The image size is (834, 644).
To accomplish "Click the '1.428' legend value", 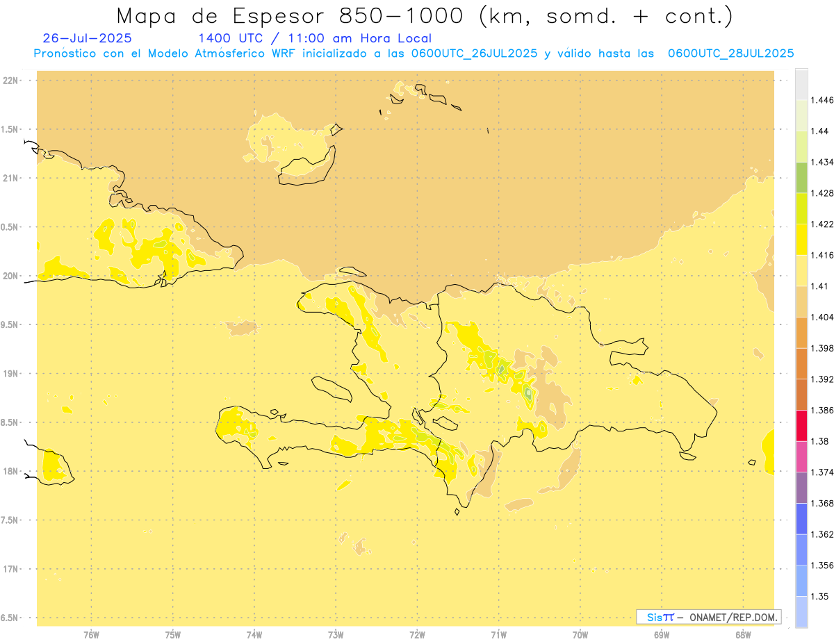I will click(822, 193).
